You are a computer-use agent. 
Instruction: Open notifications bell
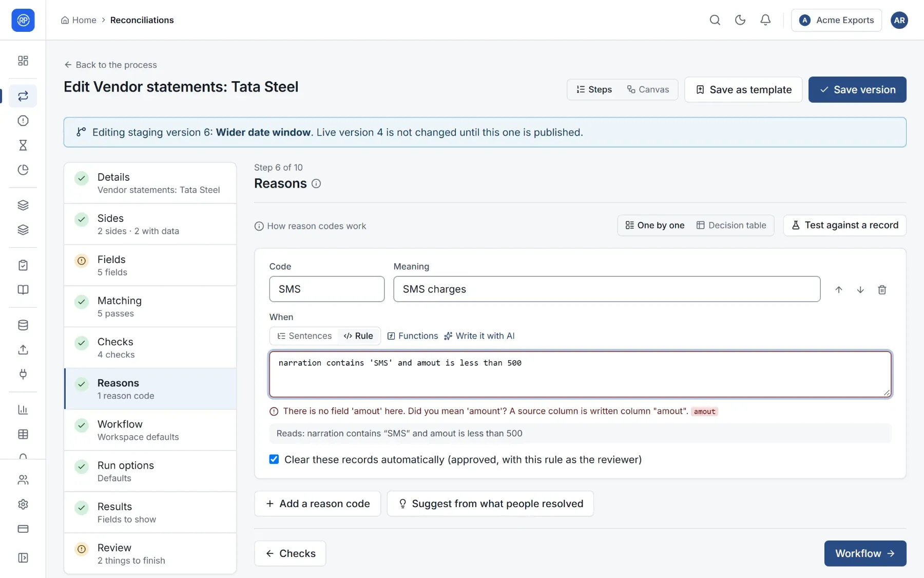point(765,20)
